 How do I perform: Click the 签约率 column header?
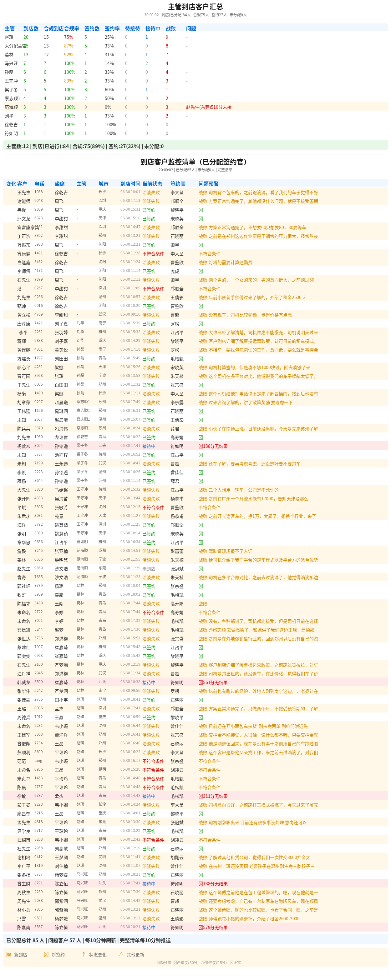click(x=112, y=28)
